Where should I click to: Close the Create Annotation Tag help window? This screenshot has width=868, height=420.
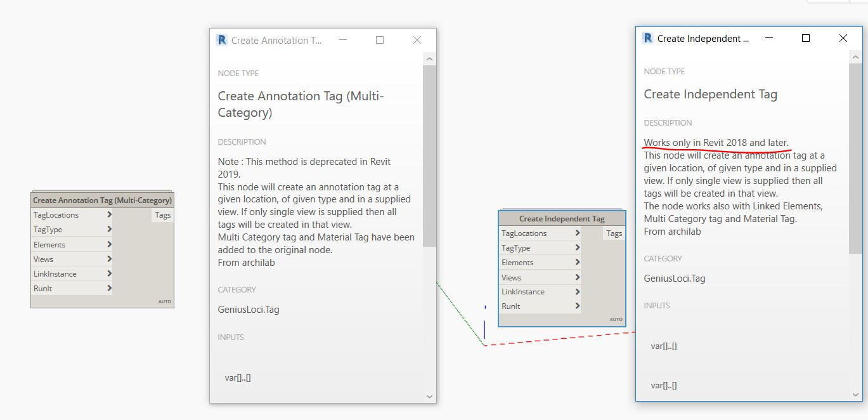[x=417, y=40]
